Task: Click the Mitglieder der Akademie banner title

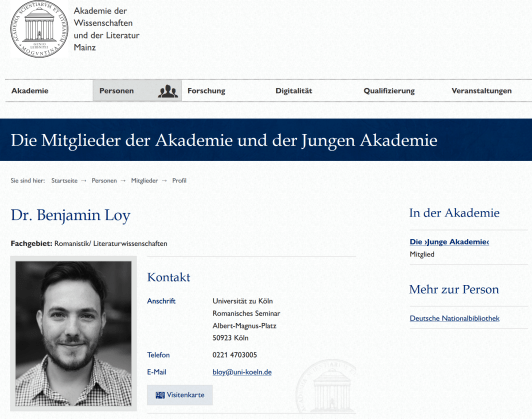Action: [x=224, y=140]
